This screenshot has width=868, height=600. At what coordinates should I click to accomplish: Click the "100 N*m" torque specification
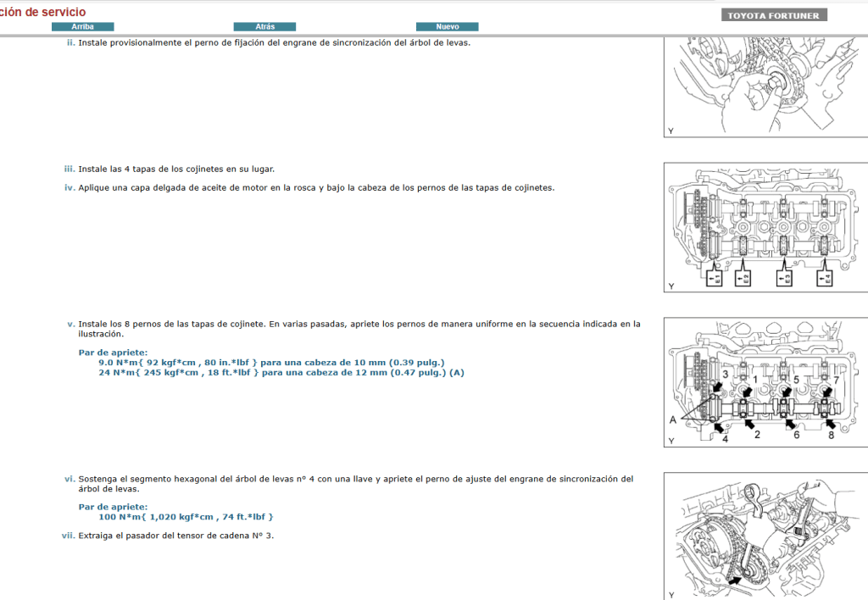[186, 516]
